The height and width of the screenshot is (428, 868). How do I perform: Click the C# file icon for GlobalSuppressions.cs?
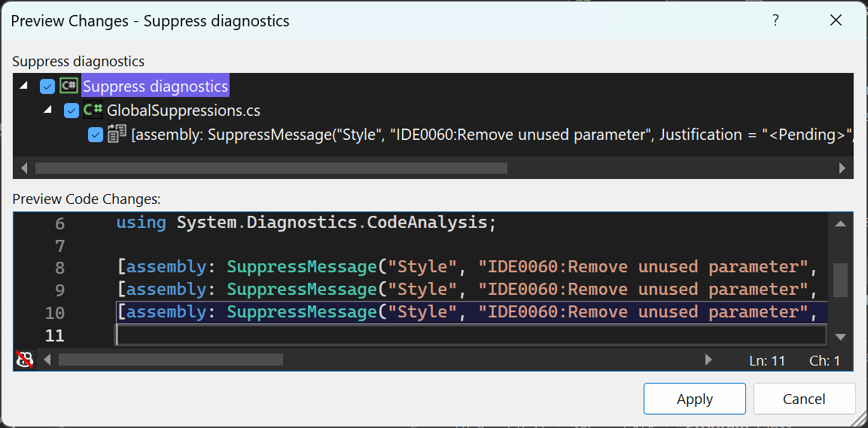point(93,111)
